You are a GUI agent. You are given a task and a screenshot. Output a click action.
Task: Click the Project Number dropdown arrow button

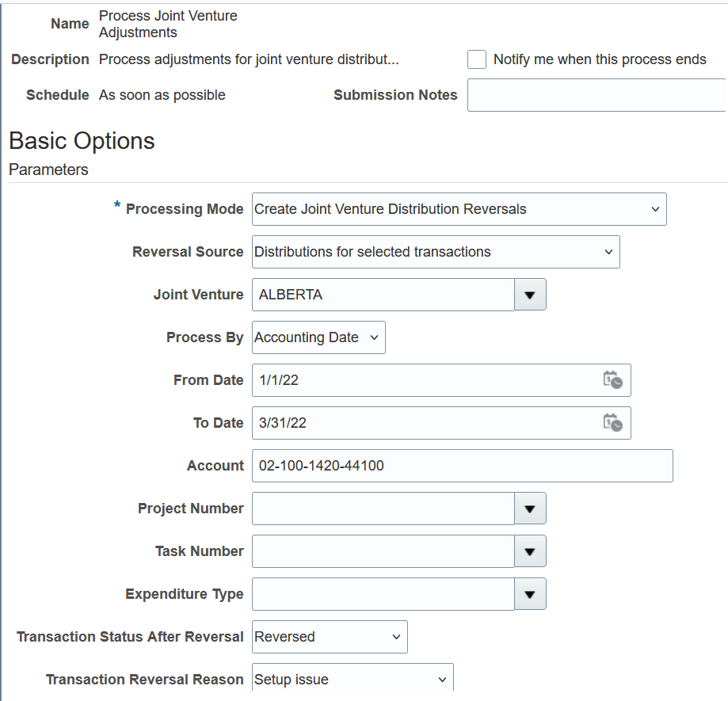530,509
